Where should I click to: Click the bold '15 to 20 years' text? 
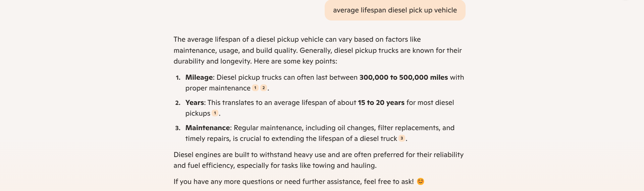coord(381,103)
